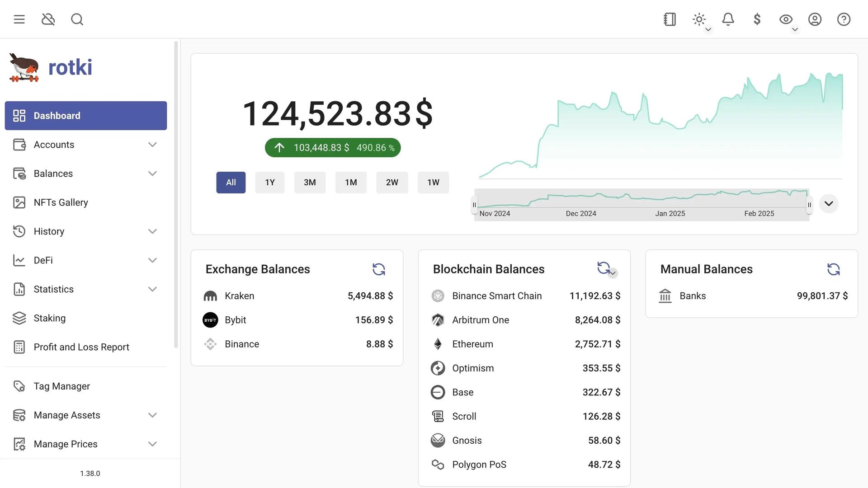Toggle privacy mode eye icon

coord(786,19)
